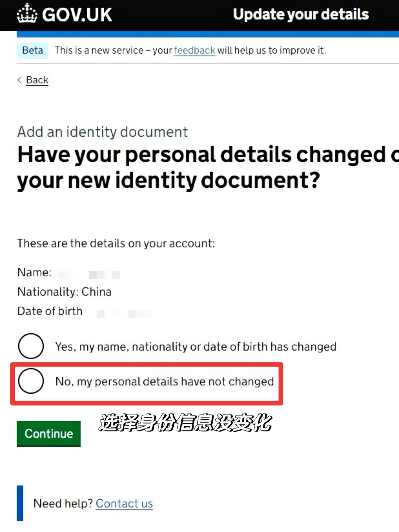
Task: Click the "Need help?" text
Action: pos(63,504)
